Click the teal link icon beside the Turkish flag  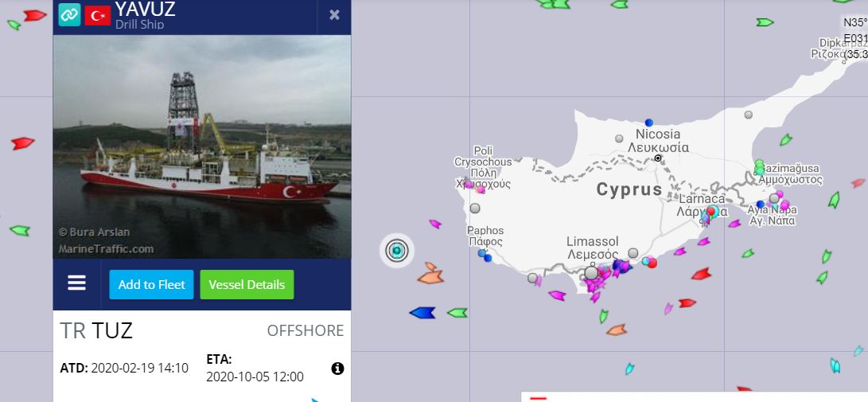click(70, 15)
